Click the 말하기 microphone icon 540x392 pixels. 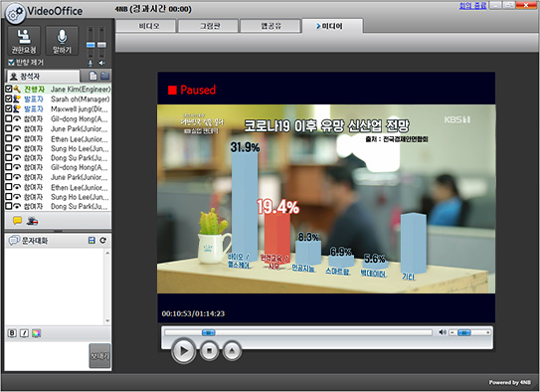[62, 41]
